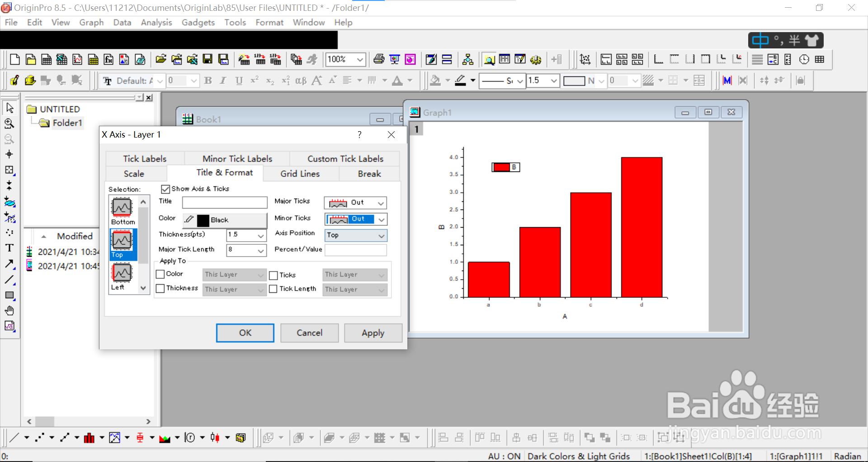Select the Rectangle drawing tool
868x462 pixels.
[9, 295]
